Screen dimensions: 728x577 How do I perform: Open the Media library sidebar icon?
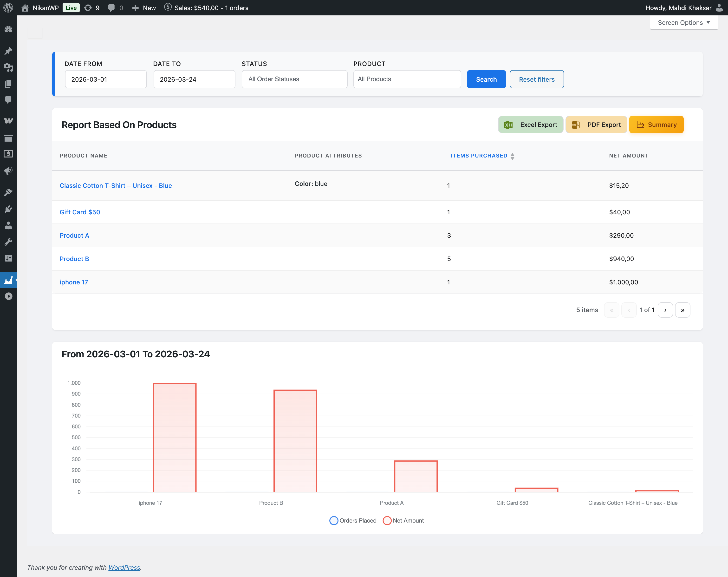(8, 67)
